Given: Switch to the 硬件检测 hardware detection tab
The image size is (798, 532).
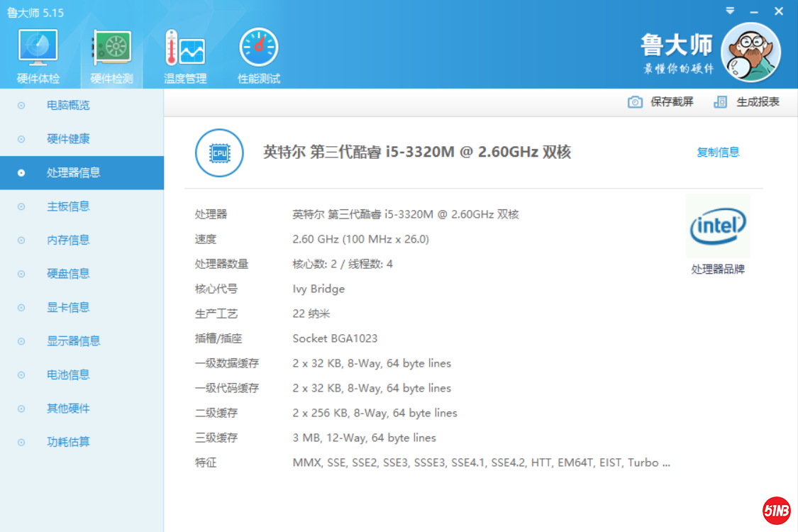Looking at the screenshot, I should pos(111,57).
